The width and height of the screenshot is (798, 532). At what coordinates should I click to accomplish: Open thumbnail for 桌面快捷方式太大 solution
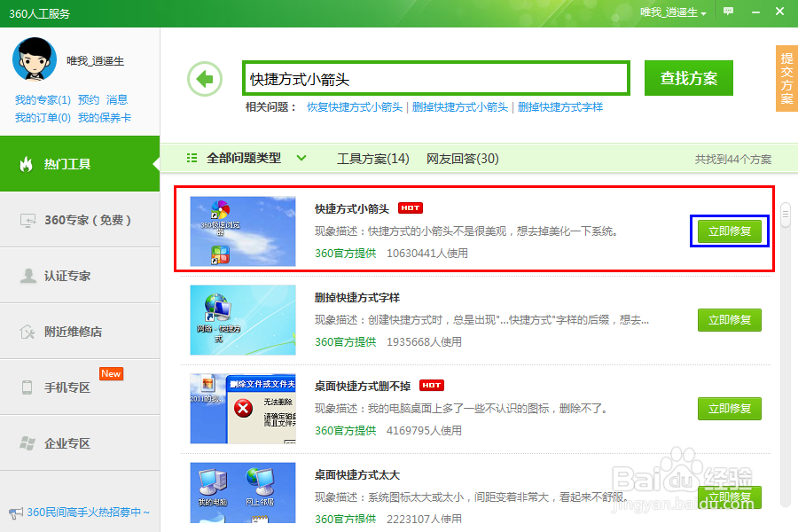click(243, 492)
